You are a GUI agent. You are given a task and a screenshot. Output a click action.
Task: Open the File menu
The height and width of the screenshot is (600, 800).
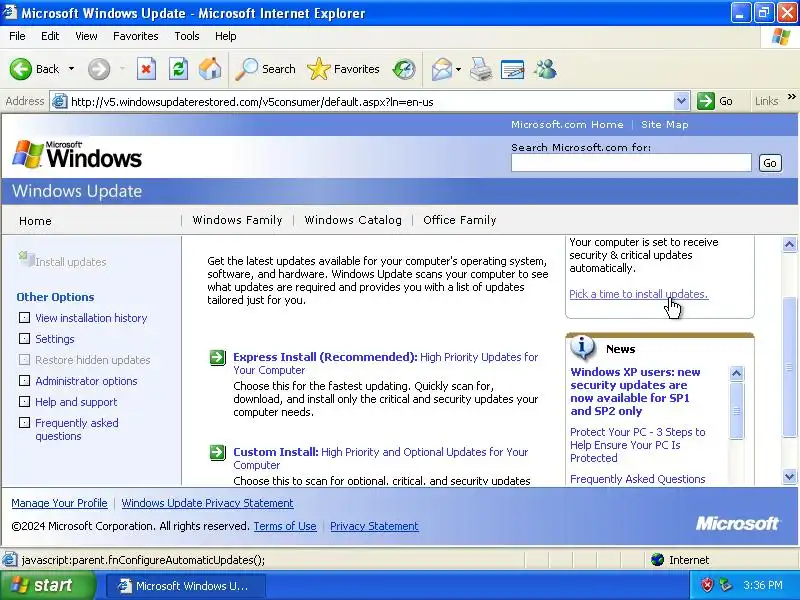pos(17,36)
